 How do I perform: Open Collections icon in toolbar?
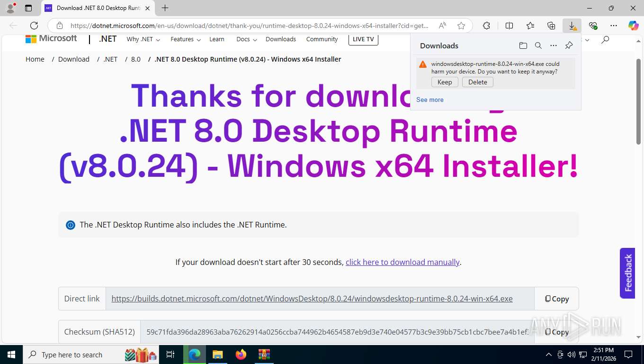tap(551, 26)
